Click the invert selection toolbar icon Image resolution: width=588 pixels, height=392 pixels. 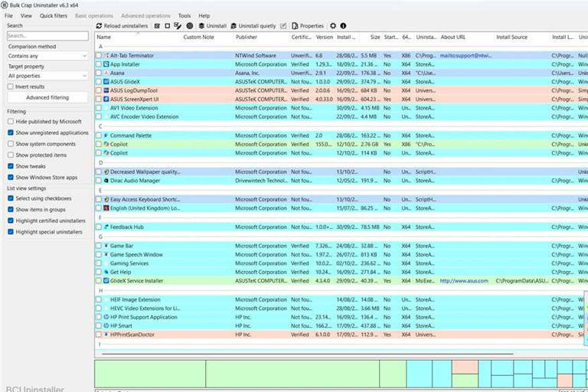[x=178, y=26]
